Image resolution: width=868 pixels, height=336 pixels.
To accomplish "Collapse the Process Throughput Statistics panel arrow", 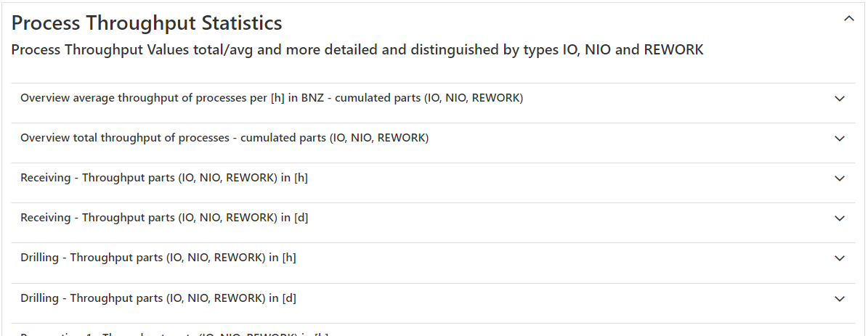I will pyautogui.click(x=848, y=20).
